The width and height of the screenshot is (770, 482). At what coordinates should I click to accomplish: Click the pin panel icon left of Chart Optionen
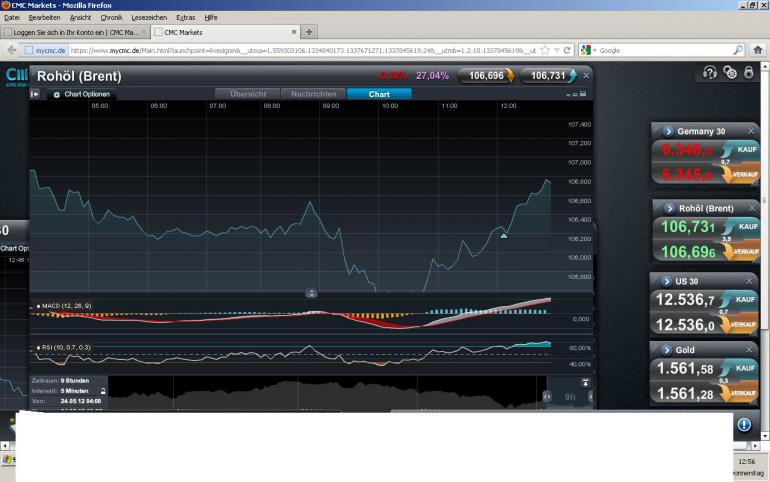[x=35, y=94]
